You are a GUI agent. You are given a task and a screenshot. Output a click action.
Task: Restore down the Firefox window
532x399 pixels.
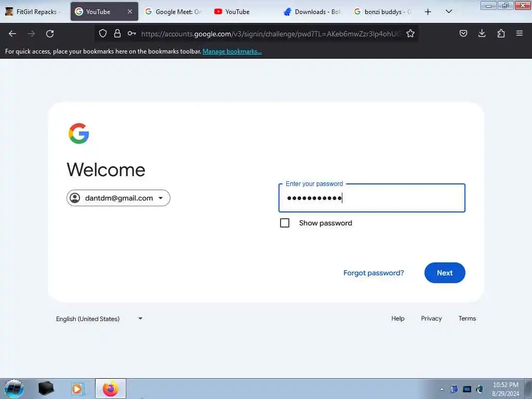coord(506,5)
